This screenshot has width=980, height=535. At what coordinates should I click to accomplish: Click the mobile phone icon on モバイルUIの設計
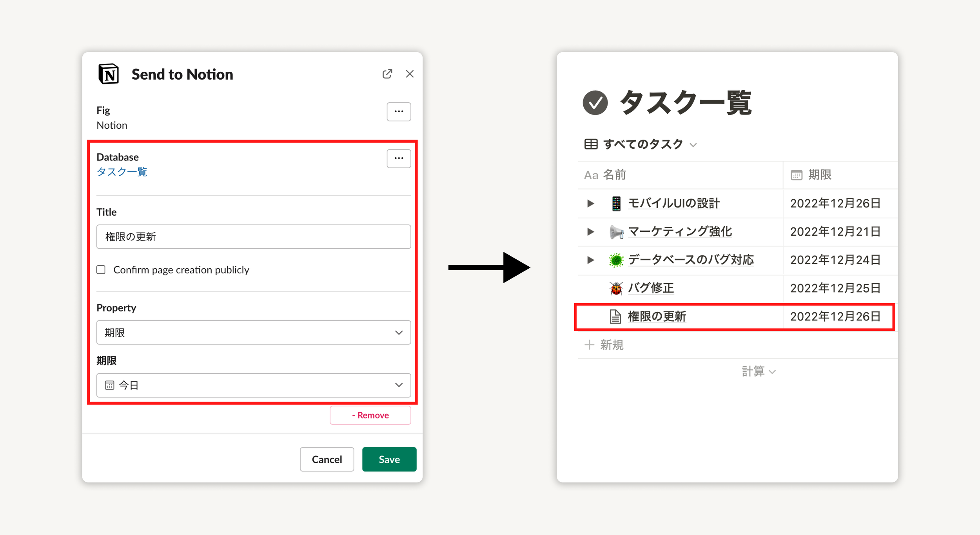point(615,203)
